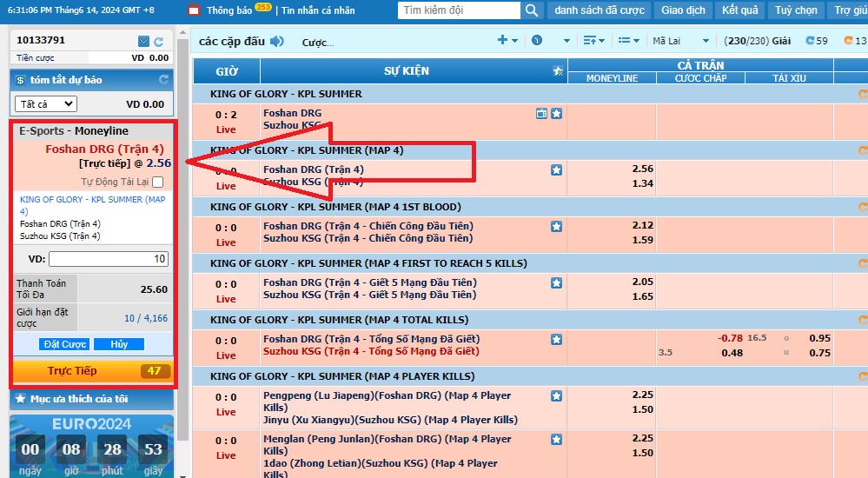Toggle the sound speaker icon near các cặp đấu
The height and width of the screenshot is (478, 868).
coord(277,42)
